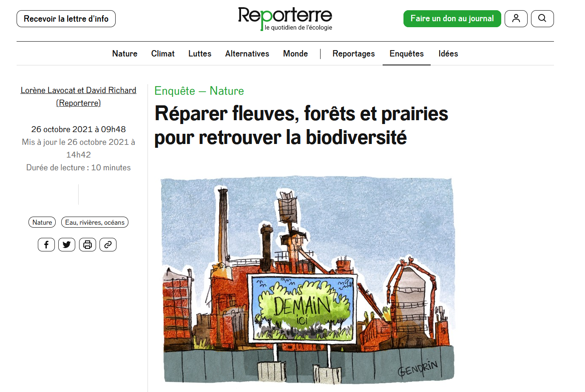Navigate to Monde section
Viewport: 585px width, 392px height.
[x=295, y=54]
